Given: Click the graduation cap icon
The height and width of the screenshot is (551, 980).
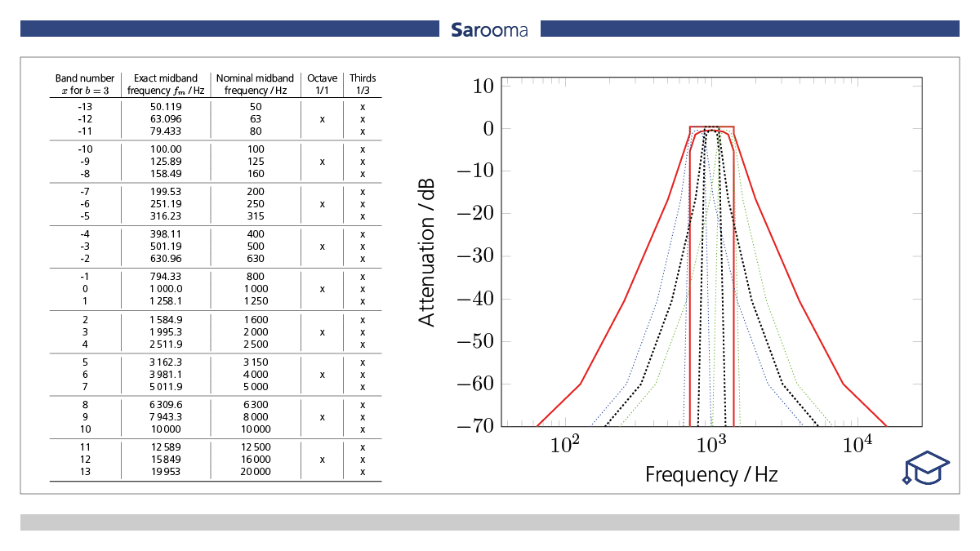Looking at the screenshot, I should (x=927, y=468).
